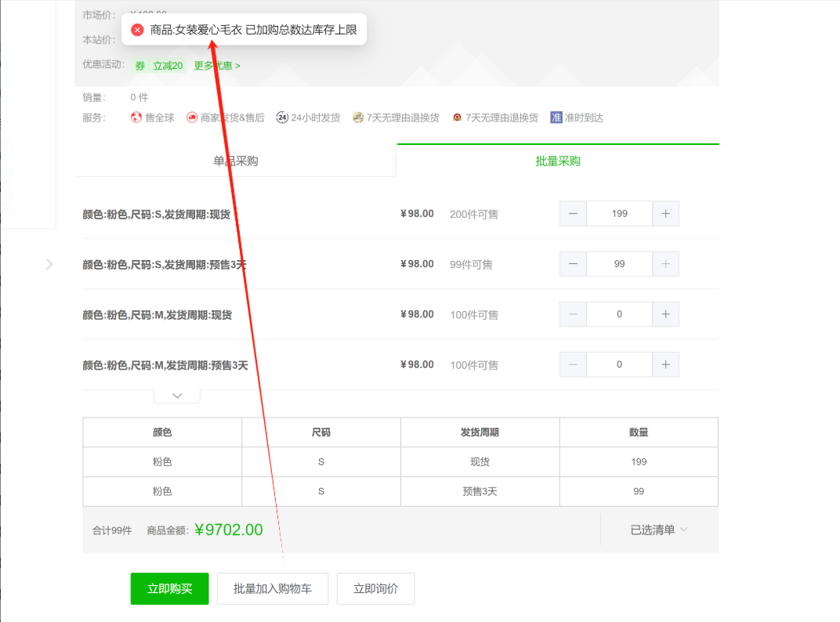Image resolution: width=840 pixels, height=622 pixels.
Task: Increase quantity for 粉色 S 预售3天 row
Action: tap(665, 264)
